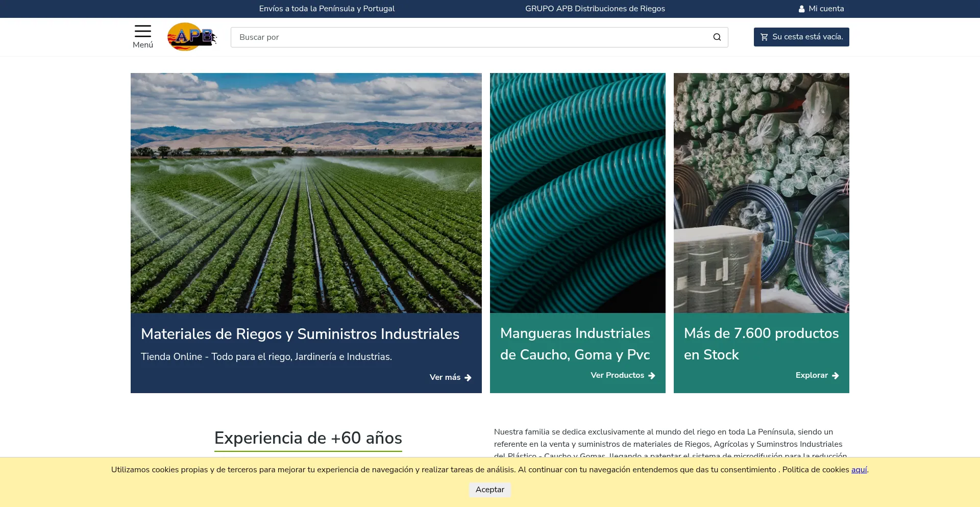This screenshot has width=980, height=507.
Task: Select Mangueras Industriales de Caucho heading
Action: [575, 344]
